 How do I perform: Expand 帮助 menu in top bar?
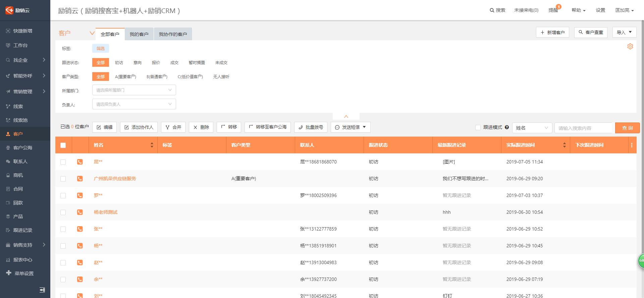[578, 10]
